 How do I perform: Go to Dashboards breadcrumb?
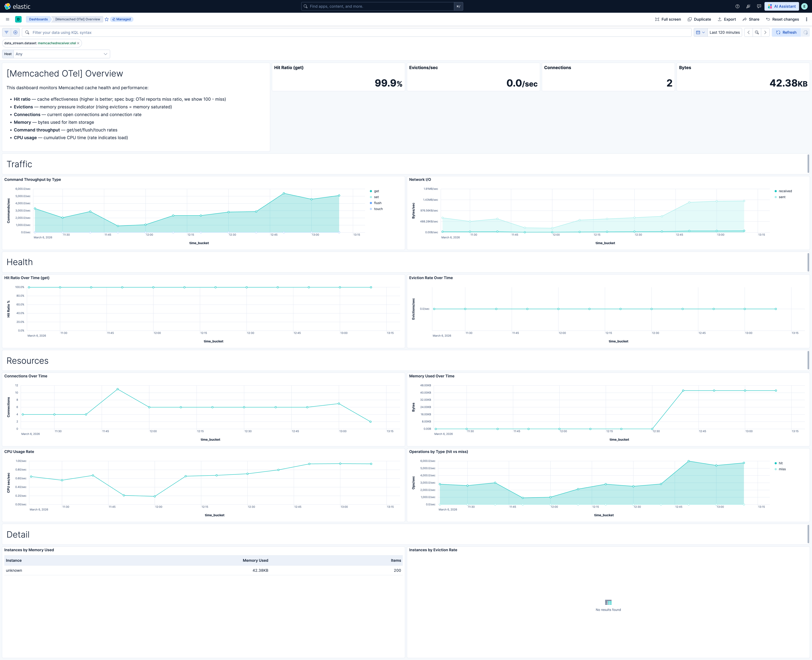tap(38, 19)
